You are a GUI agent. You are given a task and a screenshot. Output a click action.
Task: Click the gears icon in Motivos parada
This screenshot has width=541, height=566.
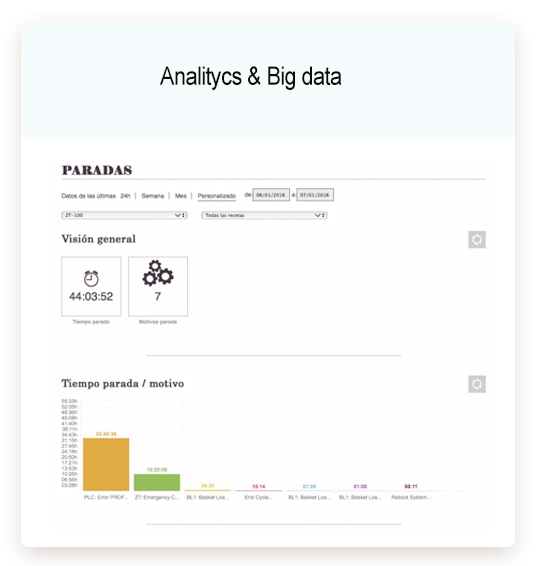(x=158, y=273)
